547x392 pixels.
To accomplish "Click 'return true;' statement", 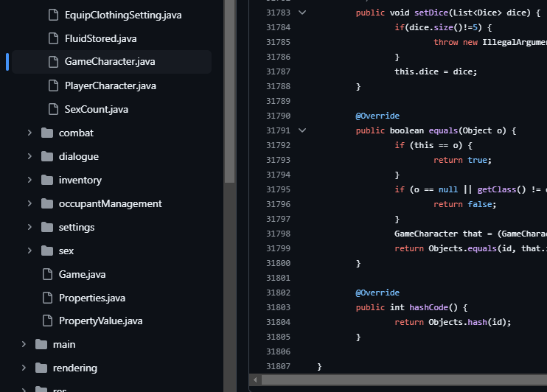I will (x=462, y=160).
